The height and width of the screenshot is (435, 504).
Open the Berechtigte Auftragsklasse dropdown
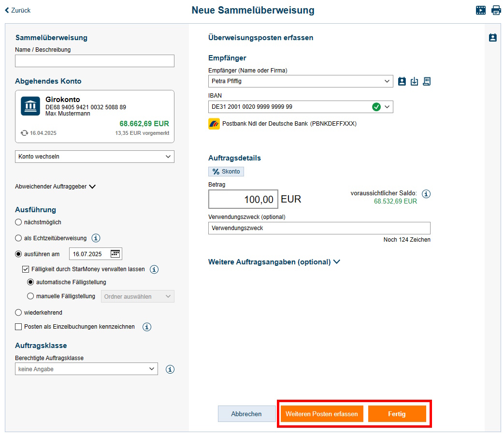86,369
